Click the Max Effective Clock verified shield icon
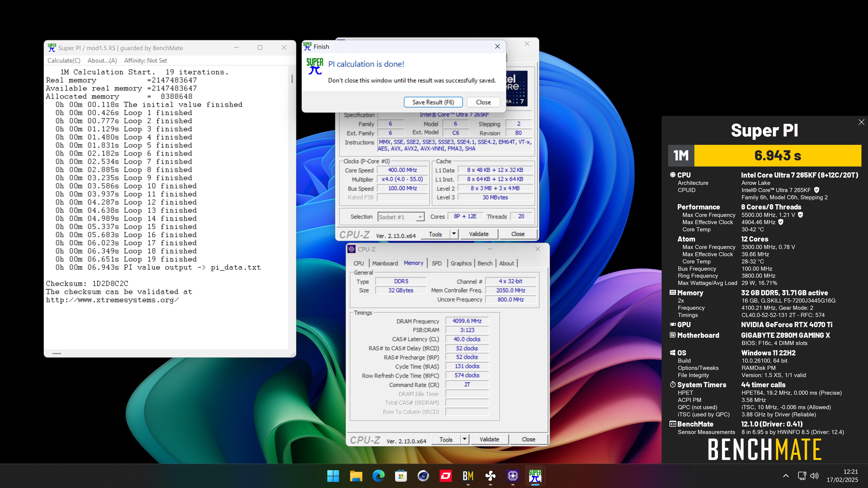This screenshot has height=488, width=868. click(781, 222)
